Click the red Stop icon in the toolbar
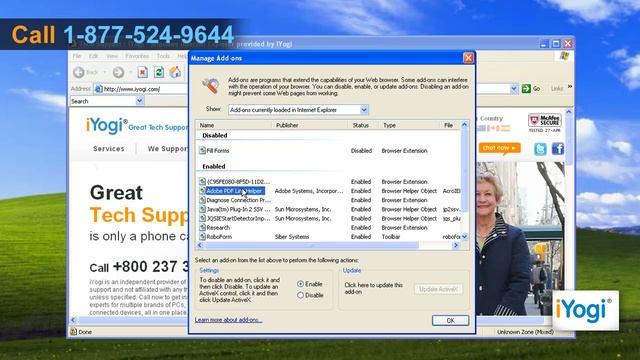Image resolution: width=640 pixels, height=360 pixels. coord(142,72)
